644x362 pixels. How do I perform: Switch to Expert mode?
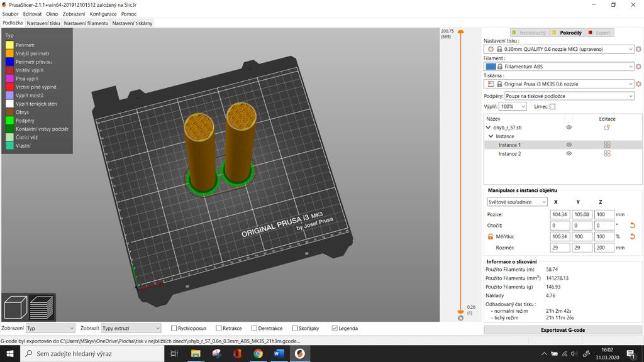click(x=599, y=33)
